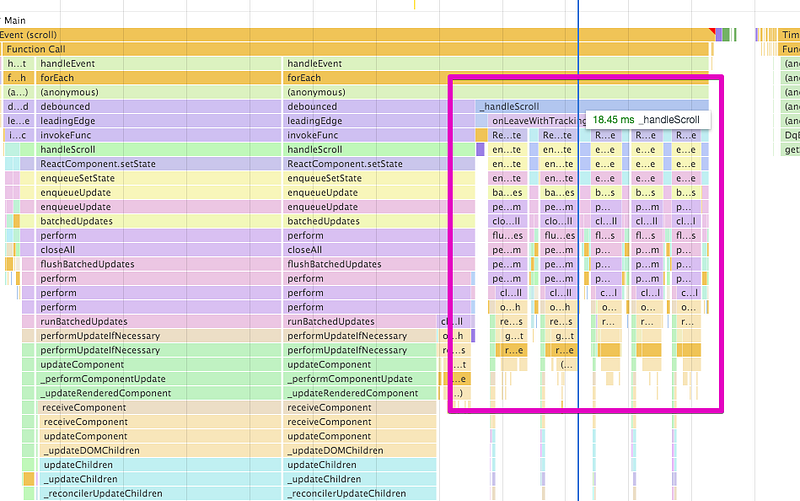Select _performComponentUpdate in the left call stack
This screenshot has width=800, height=501.
click(x=158, y=378)
